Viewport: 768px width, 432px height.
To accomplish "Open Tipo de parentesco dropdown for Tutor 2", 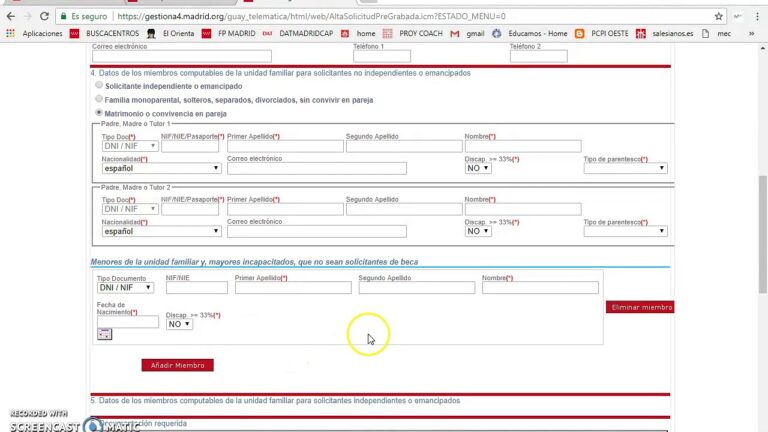I will point(625,231).
